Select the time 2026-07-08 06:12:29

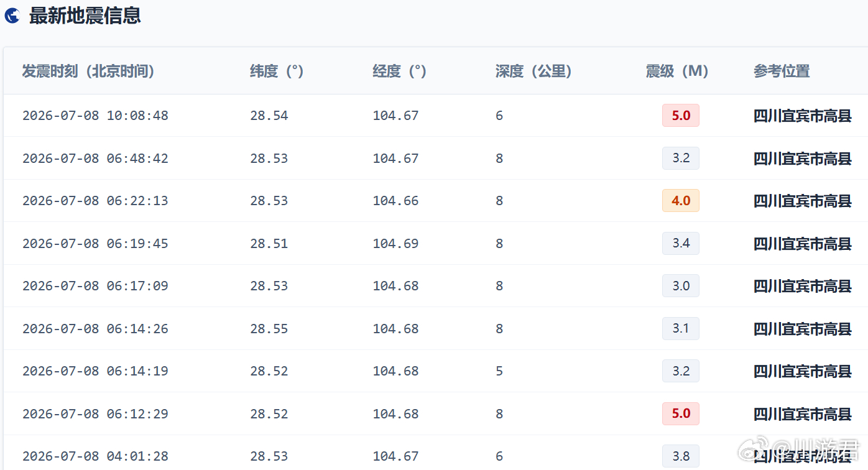tap(95, 414)
